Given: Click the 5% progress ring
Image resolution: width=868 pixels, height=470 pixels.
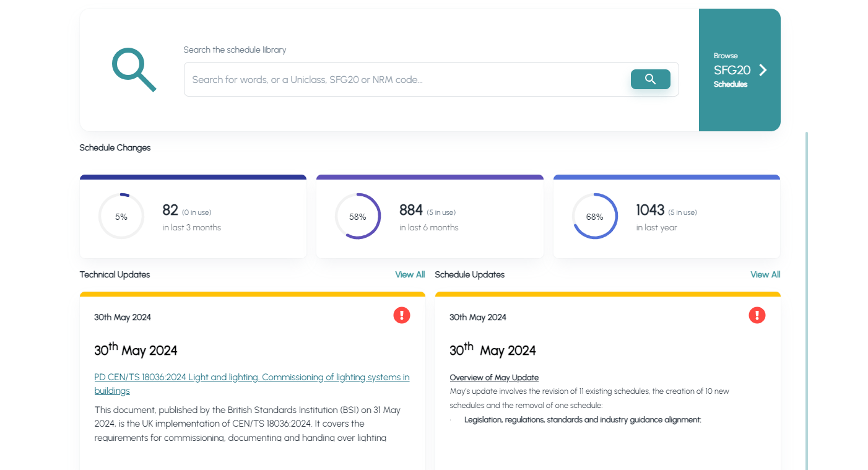Looking at the screenshot, I should coord(121,216).
